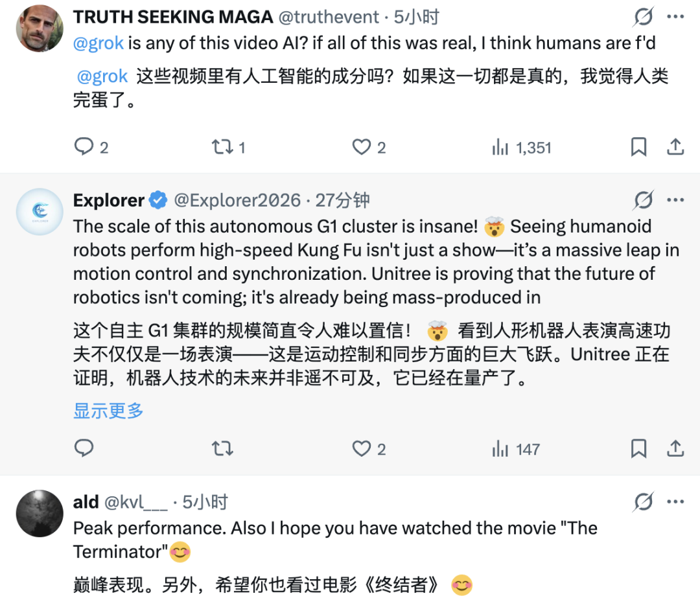
Task: Retweet Explorer's G1 cluster post
Action: pos(222,448)
